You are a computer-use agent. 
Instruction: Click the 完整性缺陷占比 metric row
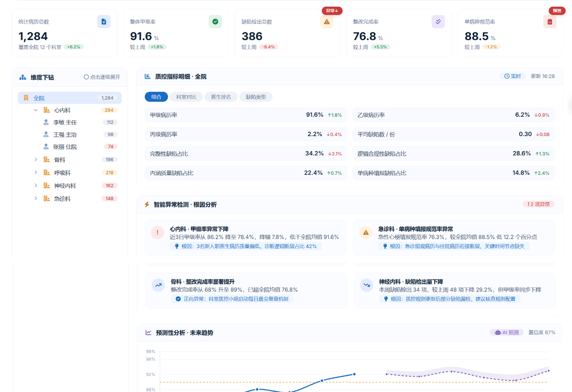point(246,153)
